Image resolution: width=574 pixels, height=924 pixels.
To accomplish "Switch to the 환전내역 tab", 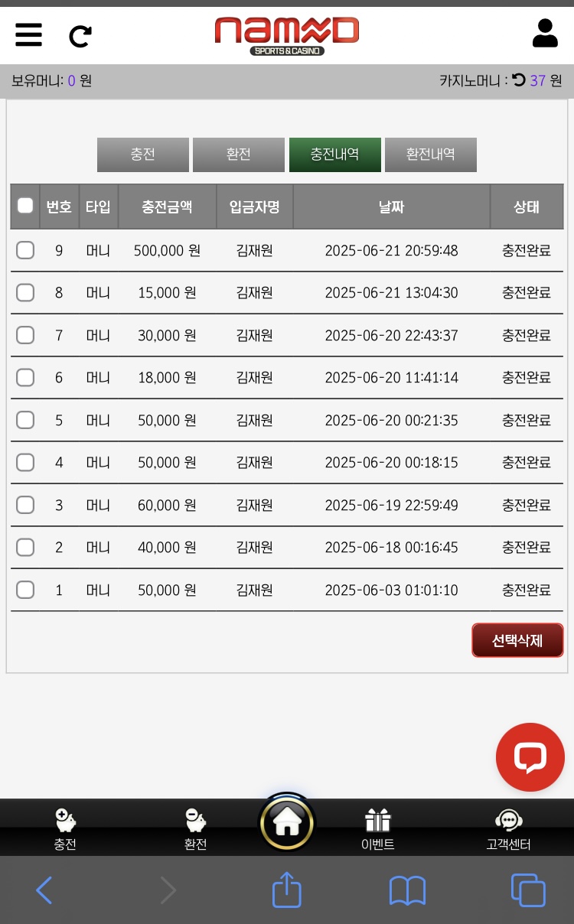I will tap(430, 155).
